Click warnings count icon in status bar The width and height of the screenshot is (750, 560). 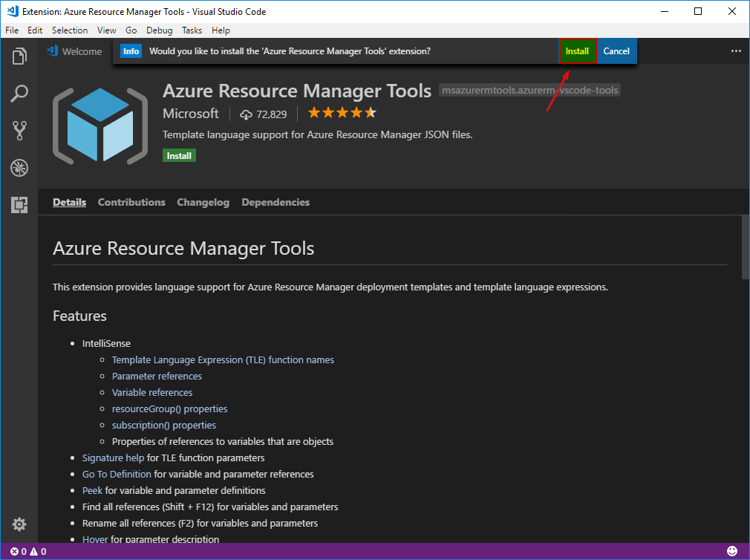[34, 551]
